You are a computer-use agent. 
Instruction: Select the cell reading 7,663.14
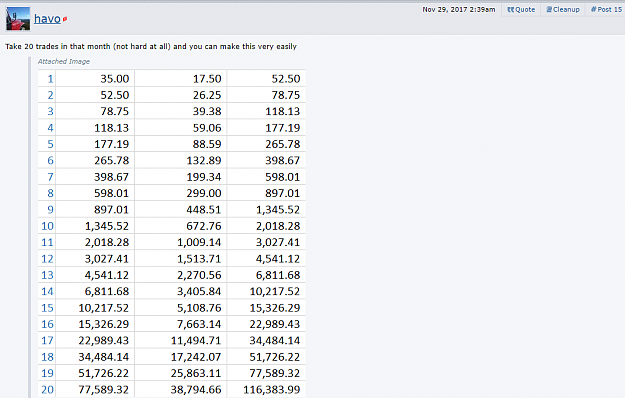pyautogui.click(x=181, y=324)
